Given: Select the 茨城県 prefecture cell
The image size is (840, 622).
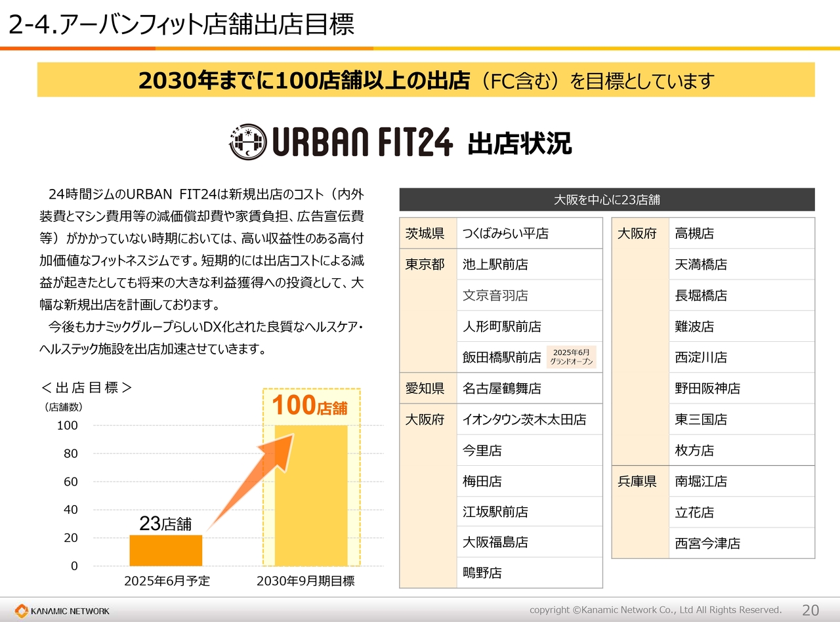Looking at the screenshot, I should [428, 233].
